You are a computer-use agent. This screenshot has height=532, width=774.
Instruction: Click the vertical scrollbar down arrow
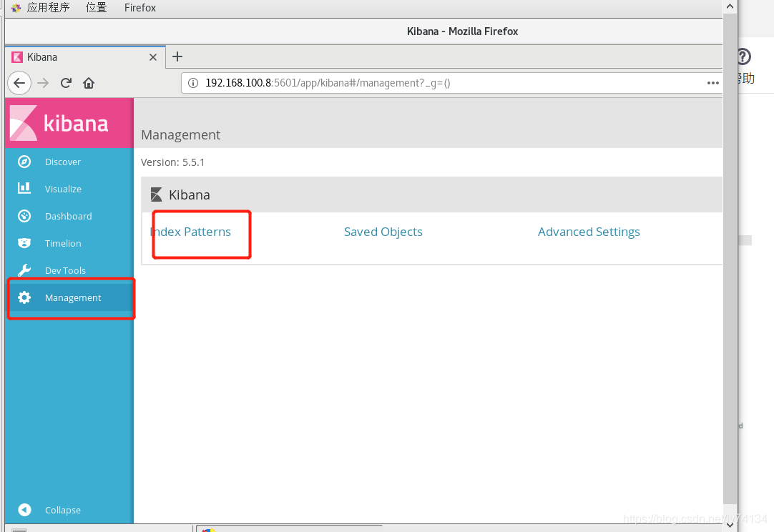[730, 525]
